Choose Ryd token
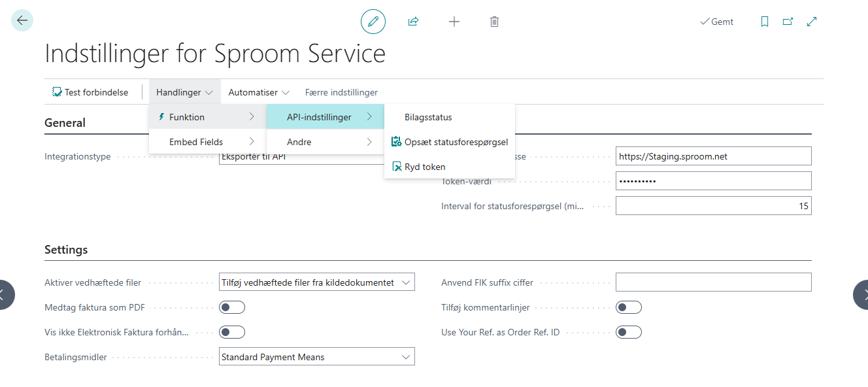This screenshot has height=387, width=868. (450, 167)
